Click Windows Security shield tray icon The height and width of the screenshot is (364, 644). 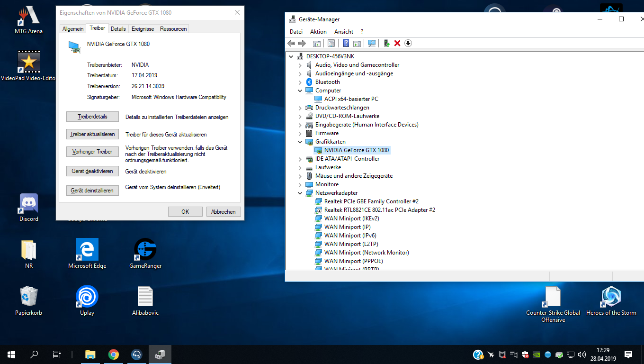(525, 355)
